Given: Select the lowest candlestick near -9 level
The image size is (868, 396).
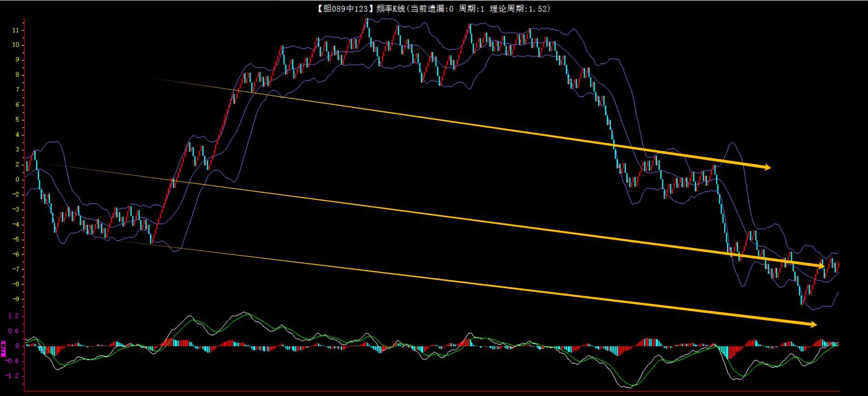Looking at the screenshot, I should [802, 301].
